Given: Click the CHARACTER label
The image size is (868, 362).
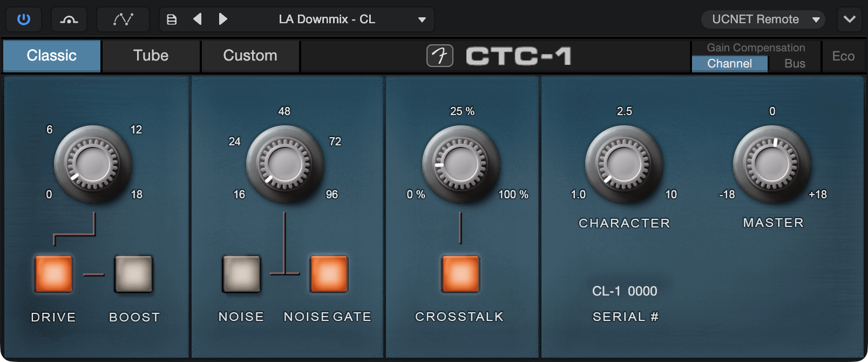Looking at the screenshot, I should (x=625, y=223).
